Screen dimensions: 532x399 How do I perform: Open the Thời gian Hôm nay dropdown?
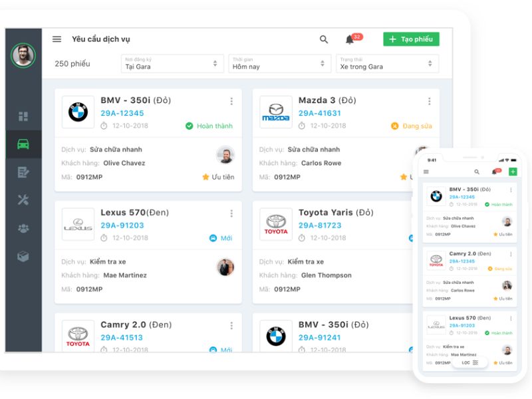pos(279,63)
